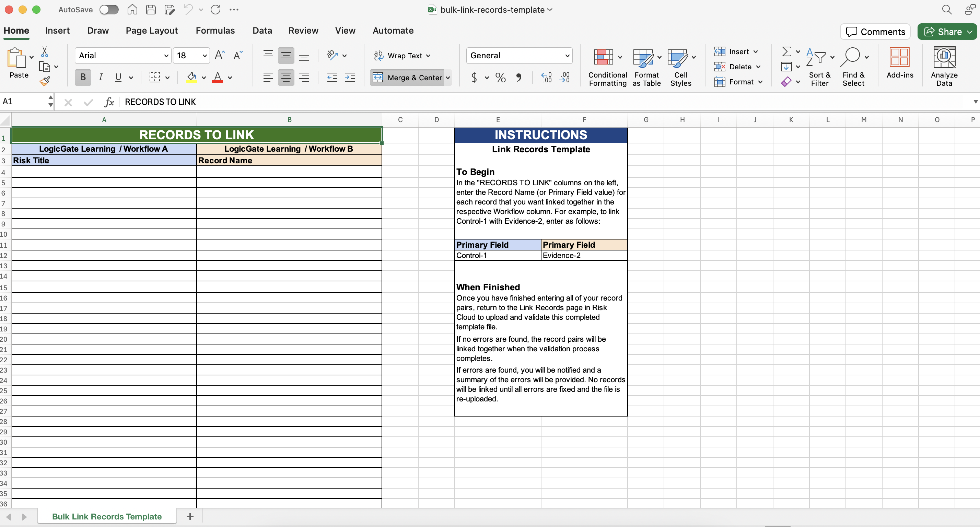
Task: Activate the Format Painter brush
Action: [x=45, y=81]
